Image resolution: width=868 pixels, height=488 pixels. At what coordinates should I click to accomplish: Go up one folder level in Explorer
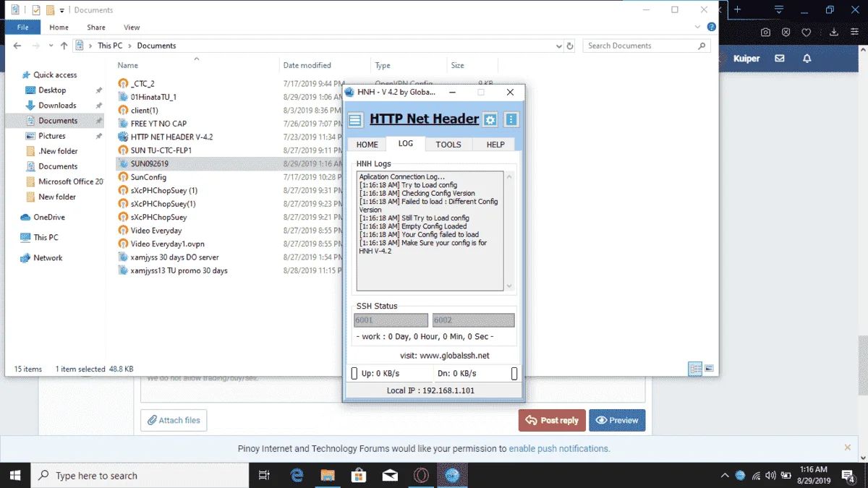[x=64, y=46]
